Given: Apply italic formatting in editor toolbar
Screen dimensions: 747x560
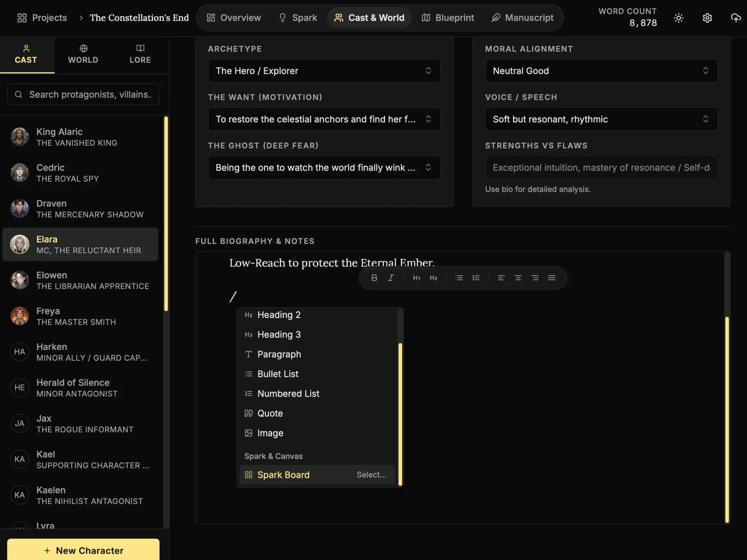Looking at the screenshot, I should pyautogui.click(x=391, y=278).
